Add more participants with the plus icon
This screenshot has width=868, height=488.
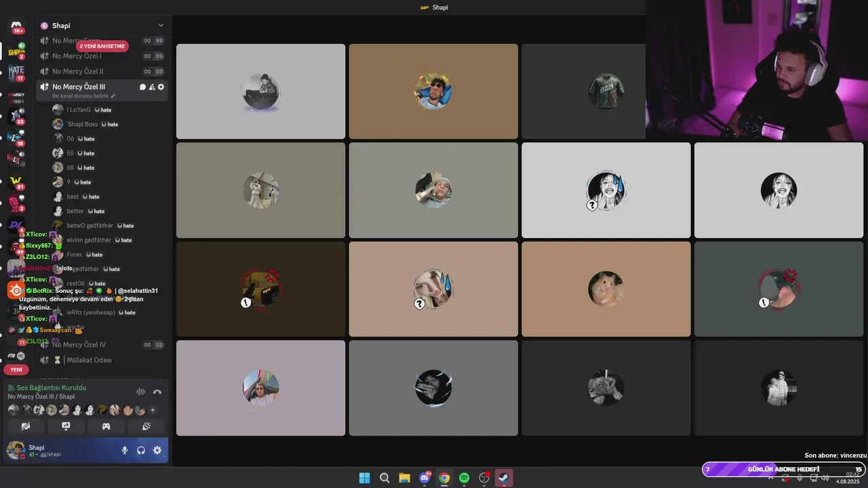[x=153, y=410]
